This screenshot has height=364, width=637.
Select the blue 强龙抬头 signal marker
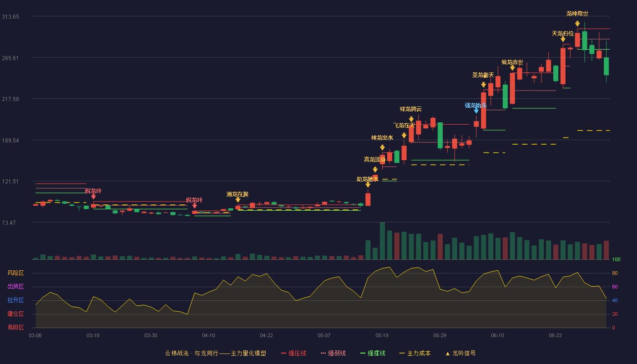coord(476,111)
